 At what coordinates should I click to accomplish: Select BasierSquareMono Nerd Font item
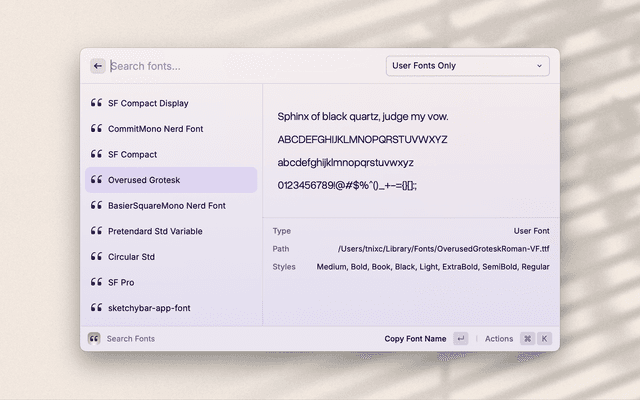(x=166, y=206)
